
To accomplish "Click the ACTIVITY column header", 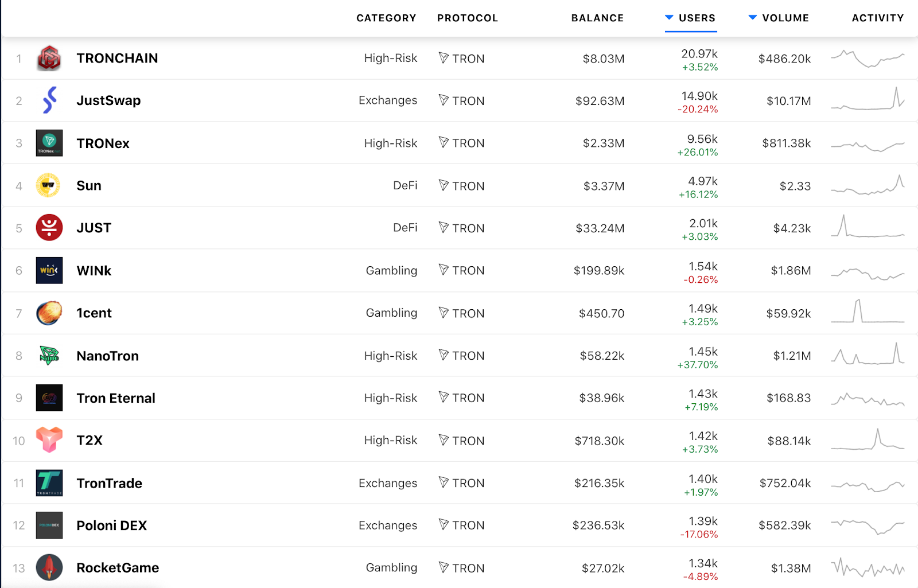I will point(878,18).
